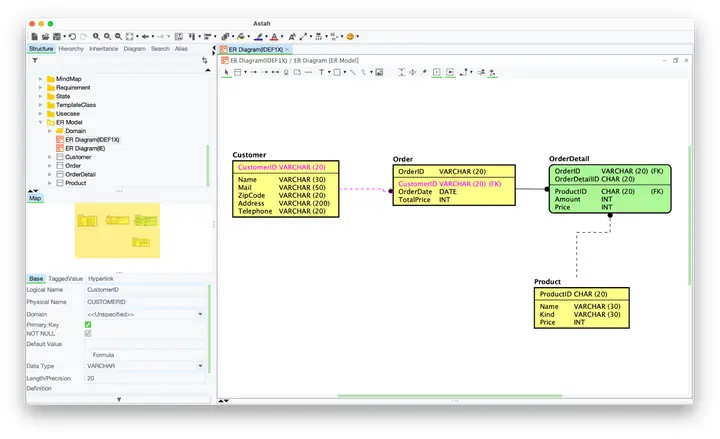
Task: Open the Search tab
Action: click(x=160, y=49)
